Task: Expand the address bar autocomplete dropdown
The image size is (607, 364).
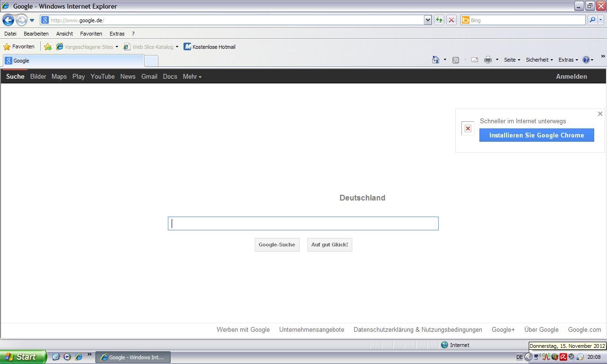Action: tap(428, 20)
